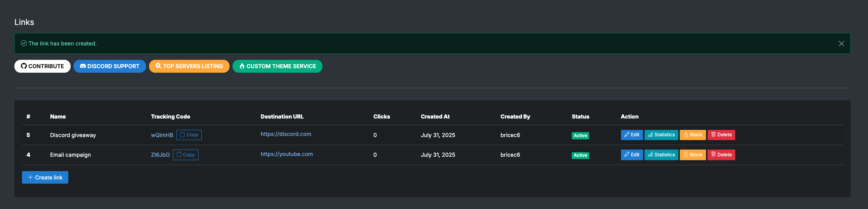Copy tracking code ZI6JbO
Image resolution: width=868 pixels, height=209 pixels.
[x=186, y=155]
